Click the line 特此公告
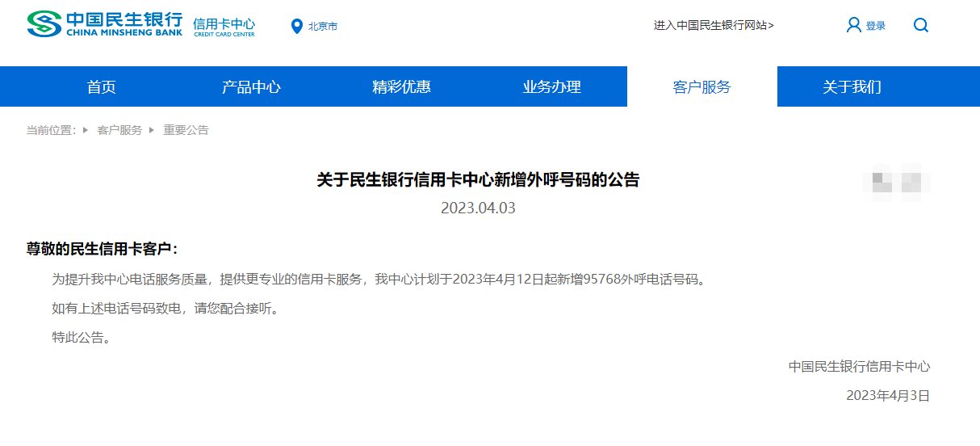This screenshot has height=446, width=980. [x=81, y=338]
